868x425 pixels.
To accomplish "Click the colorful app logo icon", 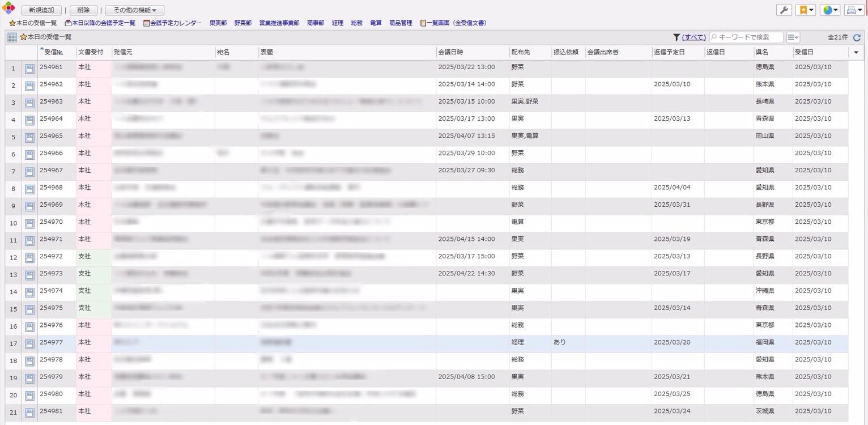I will pyautogui.click(x=8, y=8).
